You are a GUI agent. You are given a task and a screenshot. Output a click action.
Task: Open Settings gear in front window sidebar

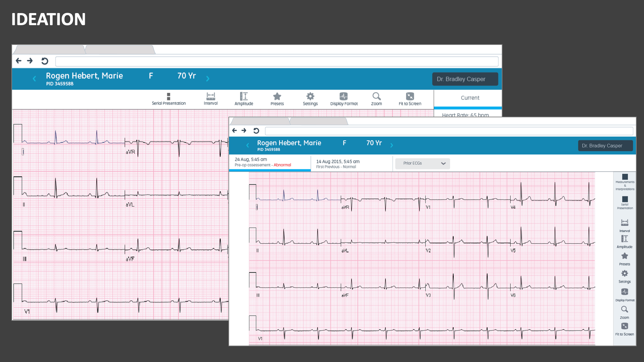tap(625, 277)
